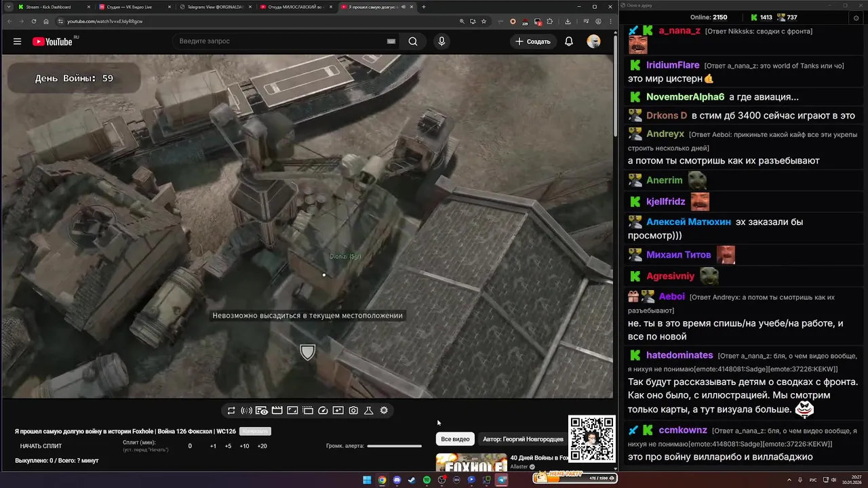Click username Алексей Матюхин in chat
Image resolution: width=868 pixels, height=488 pixels.
tap(688, 222)
